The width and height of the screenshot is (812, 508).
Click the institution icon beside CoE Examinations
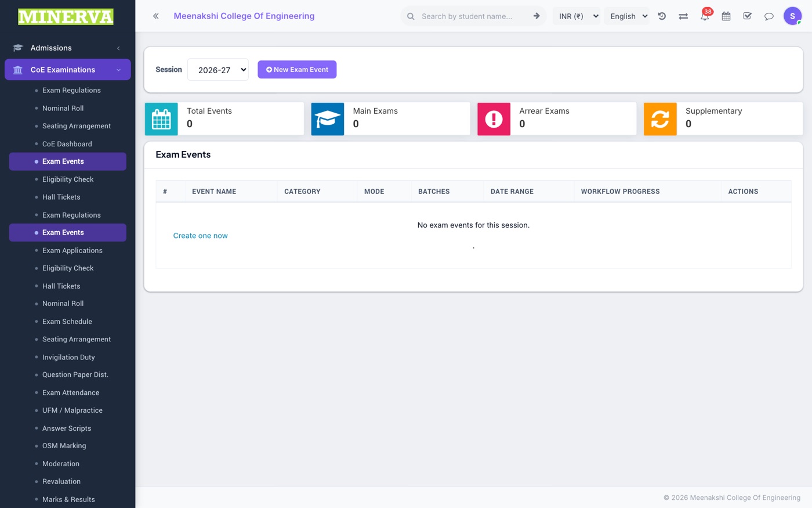(18, 70)
